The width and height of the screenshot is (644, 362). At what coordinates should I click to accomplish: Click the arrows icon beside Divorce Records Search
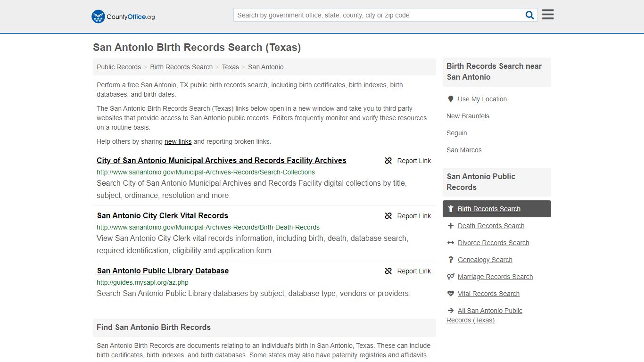coord(451,243)
